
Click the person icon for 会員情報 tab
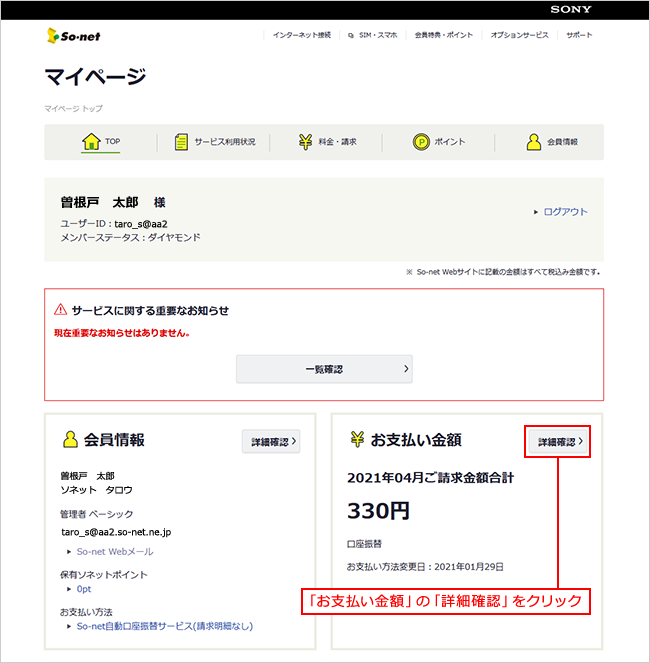click(534, 142)
